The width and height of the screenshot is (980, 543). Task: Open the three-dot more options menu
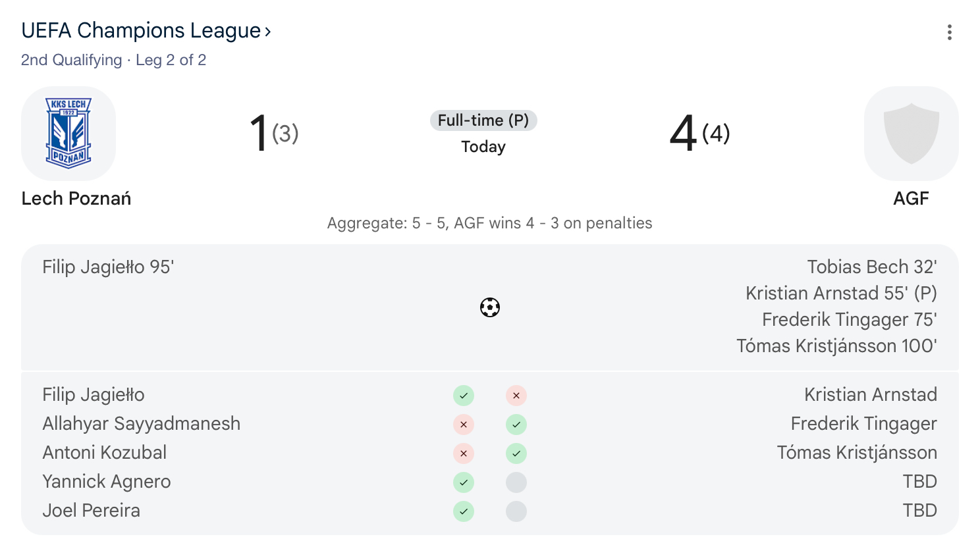[x=949, y=32]
